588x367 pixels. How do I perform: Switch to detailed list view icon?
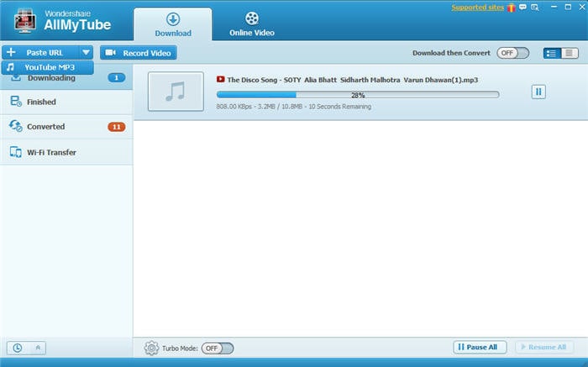[x=552, y=53]
